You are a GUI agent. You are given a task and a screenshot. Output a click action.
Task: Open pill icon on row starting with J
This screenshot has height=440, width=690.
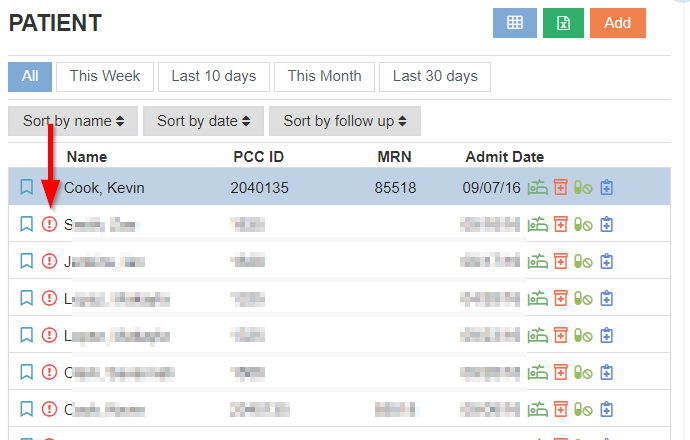(583, 262)
